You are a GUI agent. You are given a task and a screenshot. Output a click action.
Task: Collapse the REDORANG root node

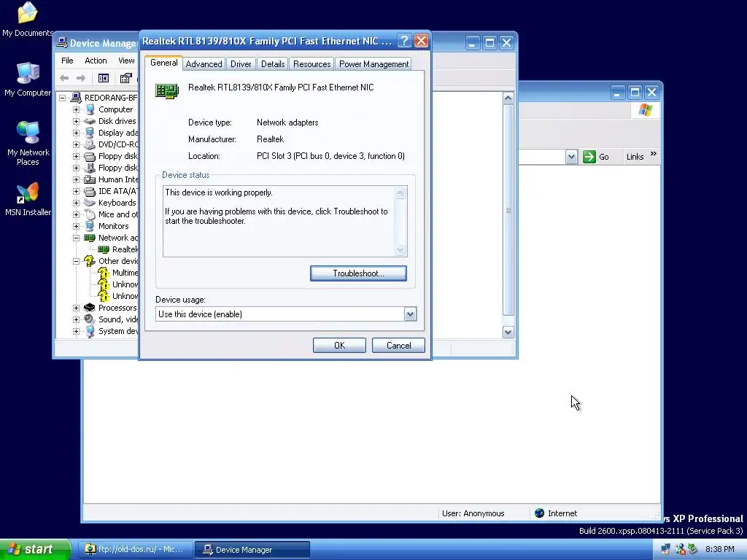click(63, 98)
